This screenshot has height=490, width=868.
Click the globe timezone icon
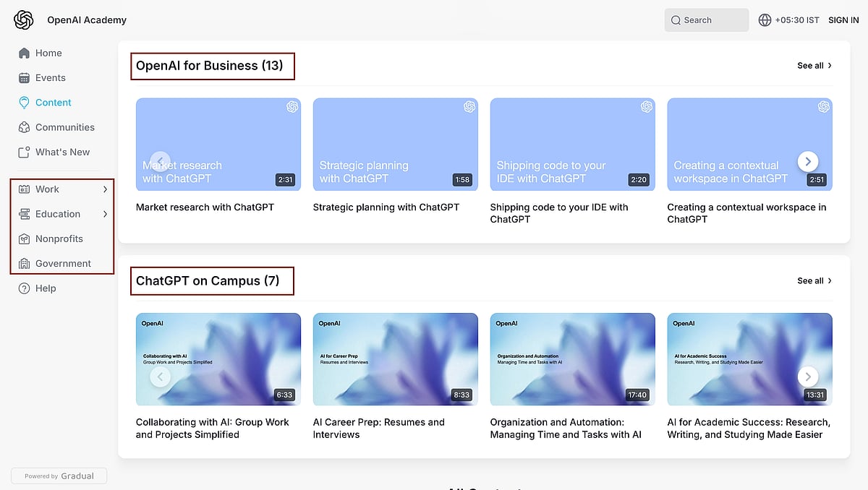pyautogui.click(x=765, y=20)
